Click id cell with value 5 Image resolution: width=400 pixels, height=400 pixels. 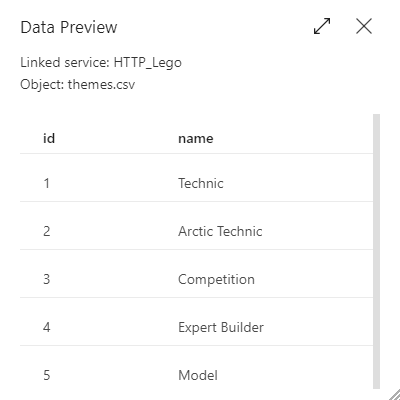click(47, 375)
